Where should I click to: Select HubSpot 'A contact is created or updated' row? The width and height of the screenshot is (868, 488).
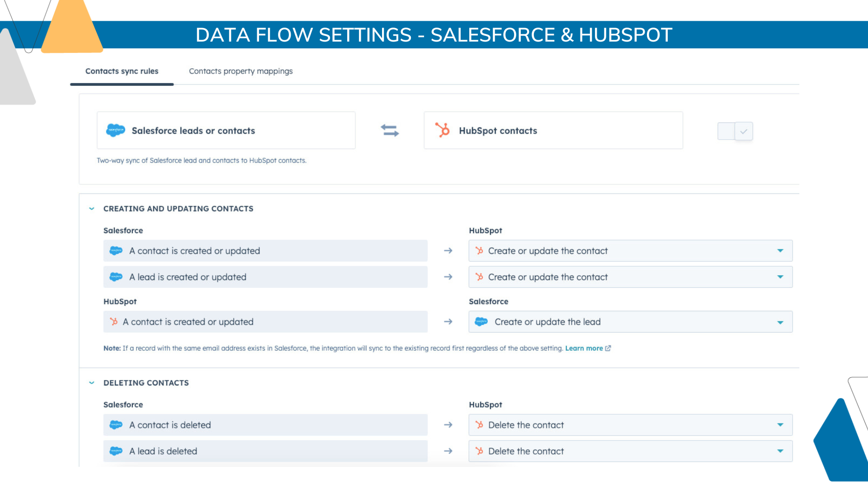click(x=265, y=322)
